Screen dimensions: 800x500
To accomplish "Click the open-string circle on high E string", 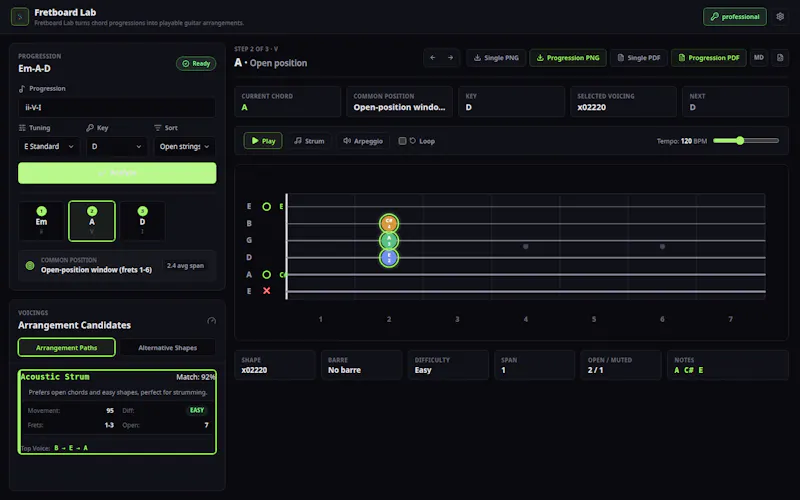I will [266, 207].
